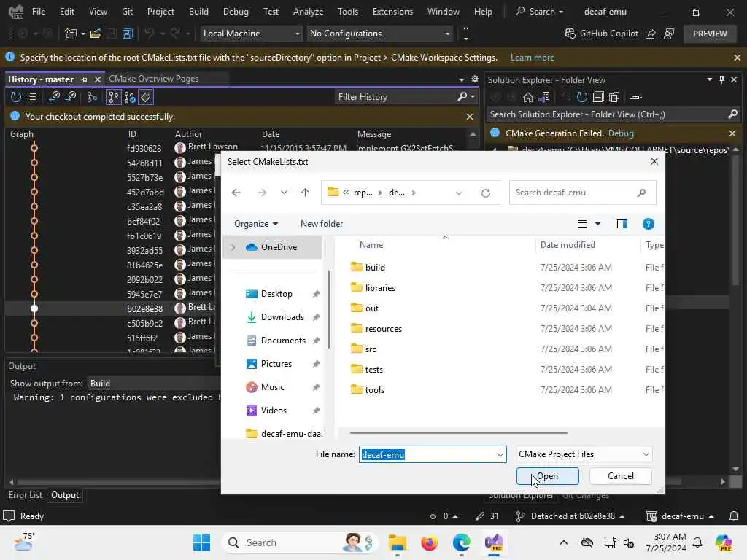
Task: Click the Open button in file dialog
Action: click(547, 476)
